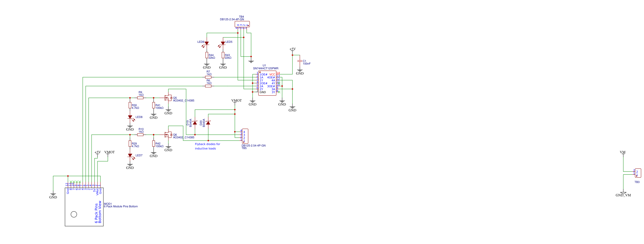Click the LED5 diode symbol
The image size is (644, 244).
(223, 43)
